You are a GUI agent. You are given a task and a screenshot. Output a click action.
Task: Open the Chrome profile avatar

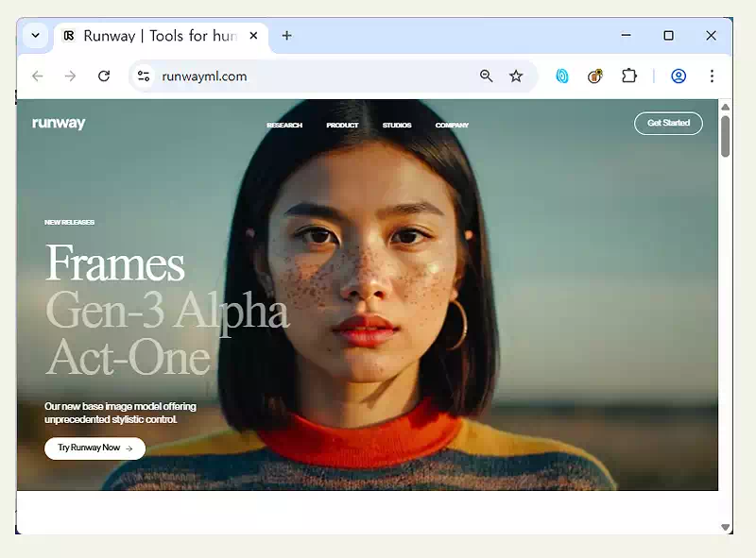[679, 76]
